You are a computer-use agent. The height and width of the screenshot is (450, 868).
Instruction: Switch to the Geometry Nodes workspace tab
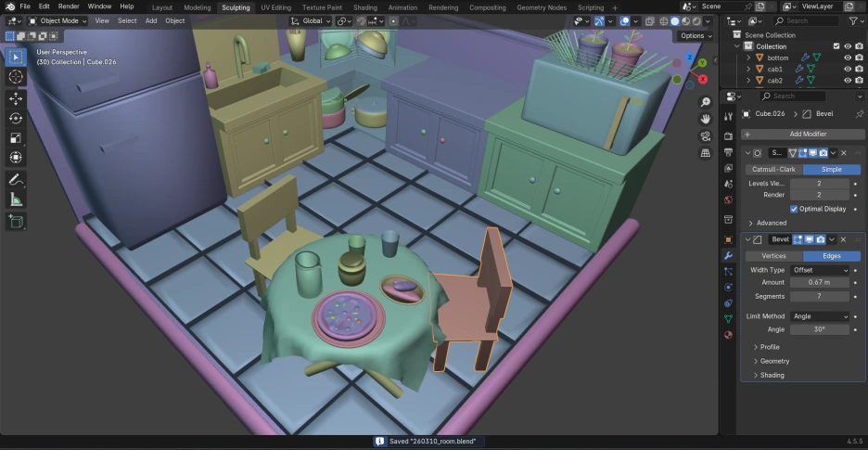coord(542,7)
